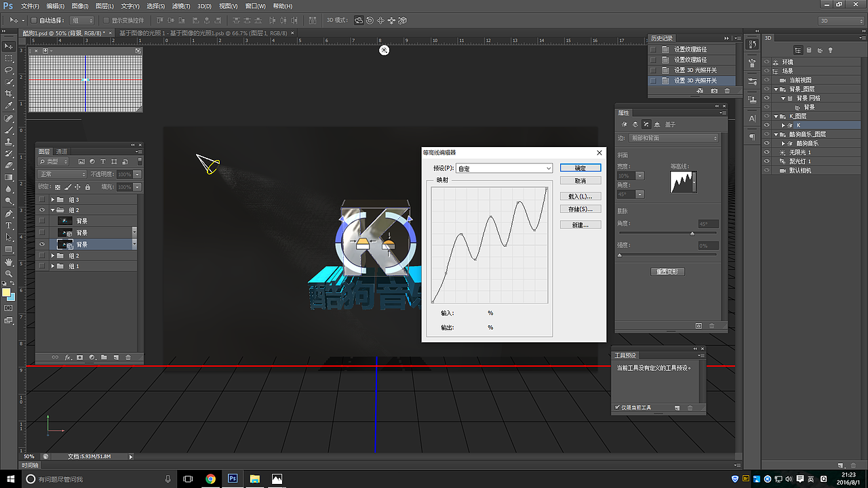Filter 3D panel by meshes
The height and width of the screenshot is (488, 868).
[809, 50]
